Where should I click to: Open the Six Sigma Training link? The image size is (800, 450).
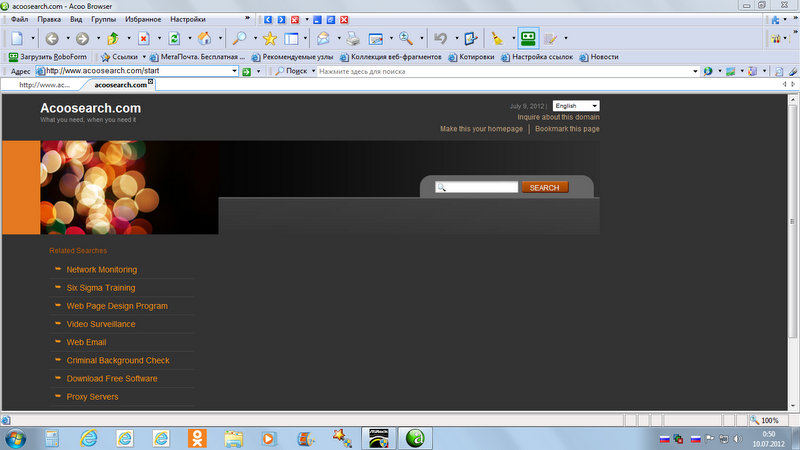click(101, 288)
